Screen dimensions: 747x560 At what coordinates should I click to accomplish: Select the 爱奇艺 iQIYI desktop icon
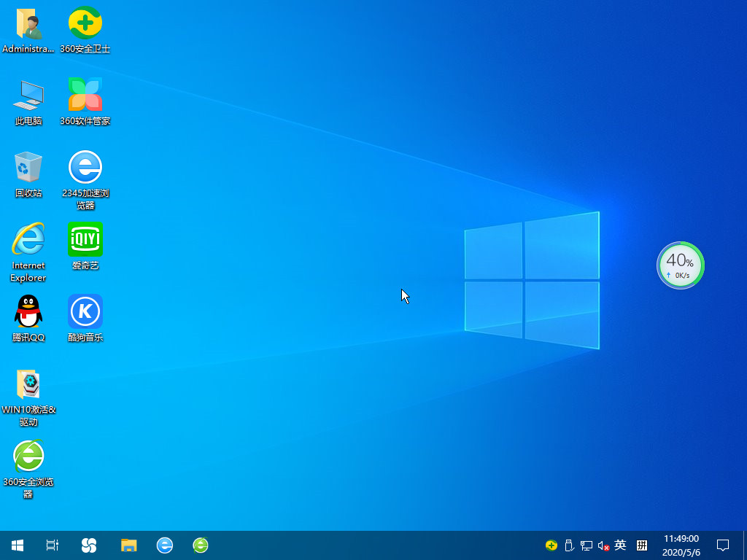pyautogui.click(x=85, y=240)
